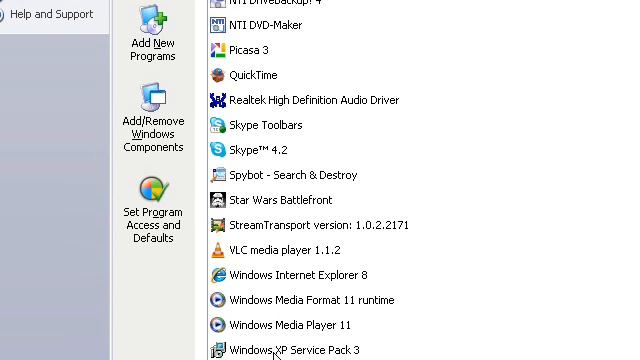The width and height of the screenshot is (640, 360).
Task: Select the Picasa 3 entry
Action: pyautogui.click(x=249, y=50)
